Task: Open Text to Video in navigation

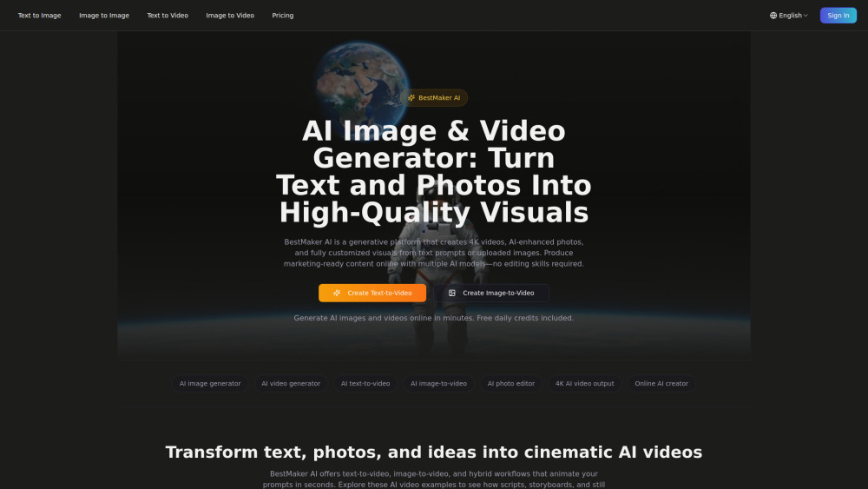Action: coord(168,16)
